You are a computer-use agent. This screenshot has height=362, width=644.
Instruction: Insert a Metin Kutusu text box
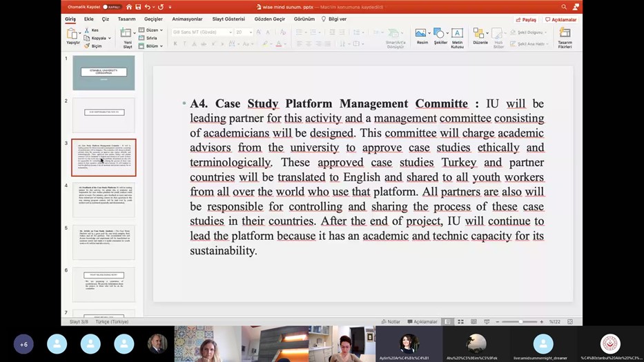coord(457,34)
